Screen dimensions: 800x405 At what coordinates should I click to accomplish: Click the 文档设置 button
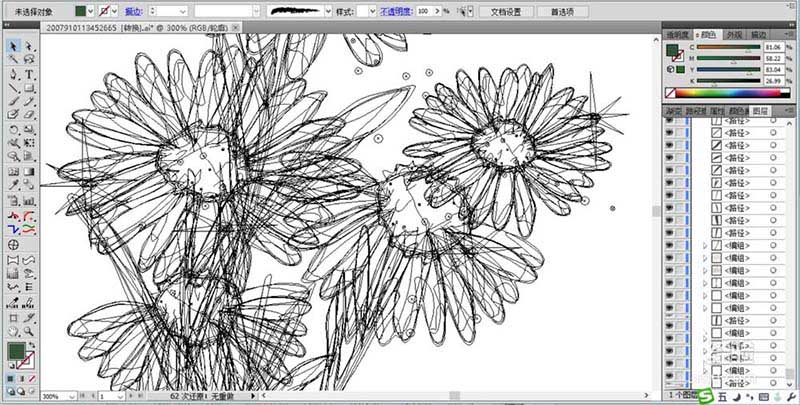506,11
